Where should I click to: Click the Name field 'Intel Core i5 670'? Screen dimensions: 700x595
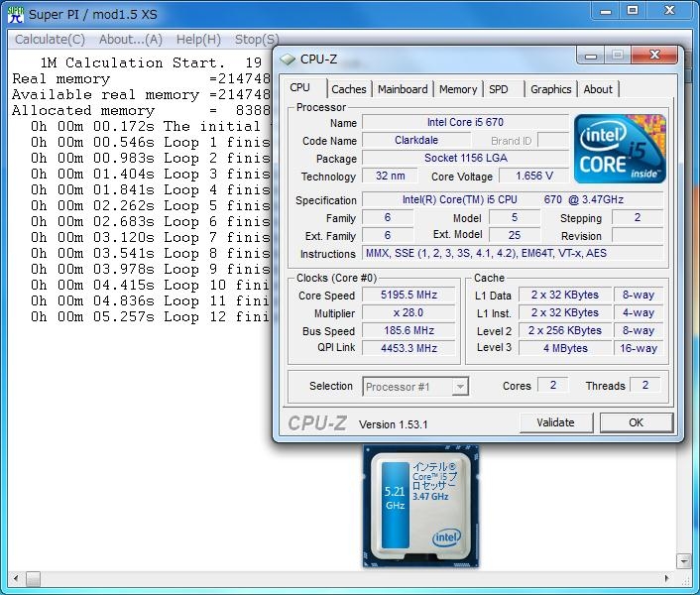click(x=465, y=122)
